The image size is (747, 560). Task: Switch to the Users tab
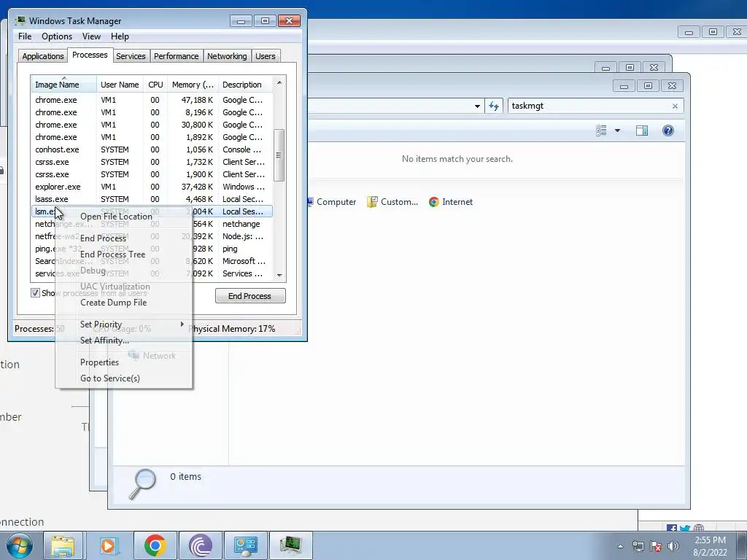click(265, 56)
